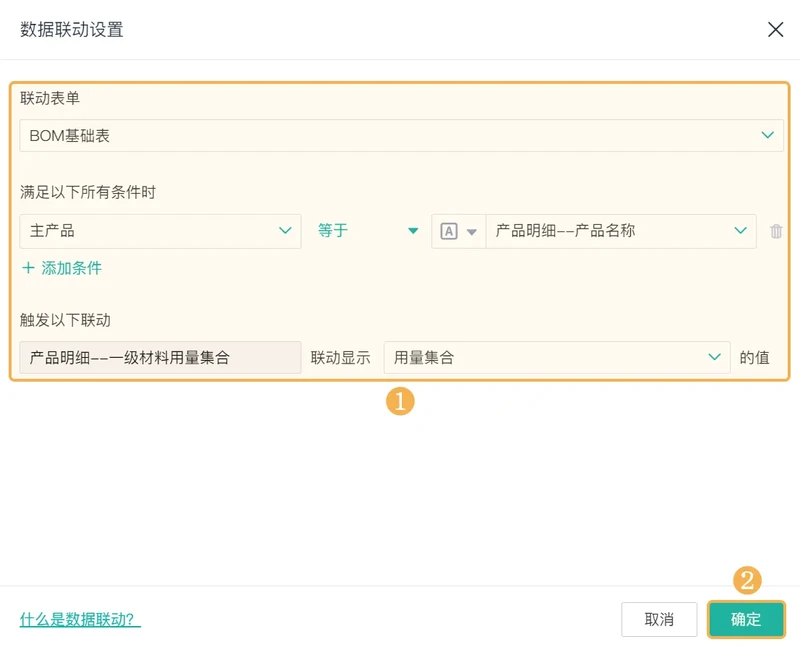The width and height of the screenshot is (800, 647).
Task: Click the field type A icon
Action: pyautogui.click(x=448, y=231)
